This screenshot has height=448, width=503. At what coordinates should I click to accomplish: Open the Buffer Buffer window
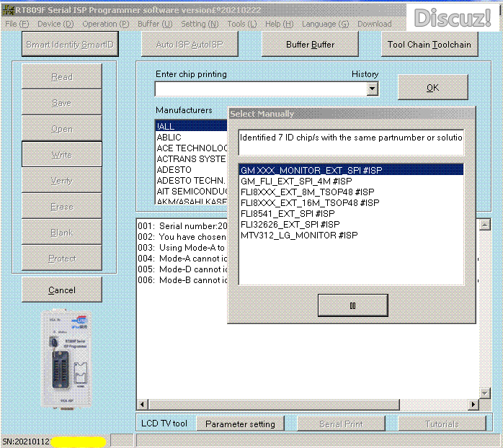311,45
